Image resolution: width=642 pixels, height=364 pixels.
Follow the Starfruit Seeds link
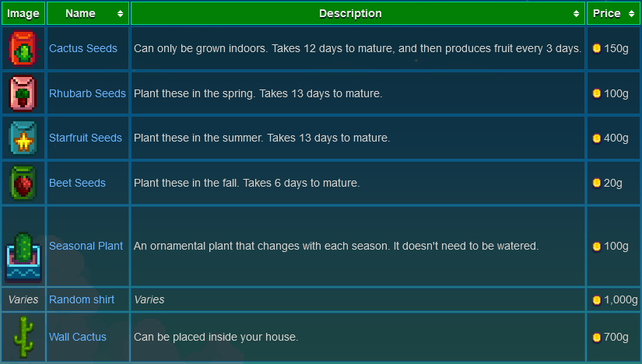(86, 138)
